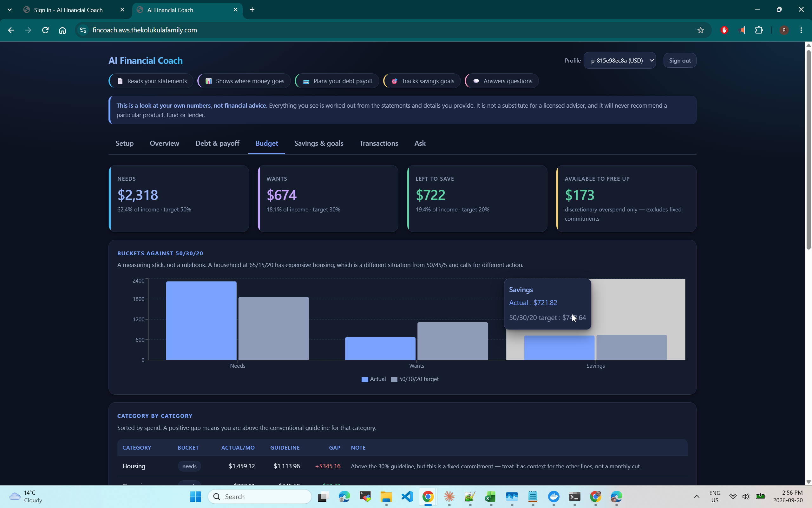812x508 pixels.
Task: Go back using browser back arrow
Action: [x=11, y=30]
